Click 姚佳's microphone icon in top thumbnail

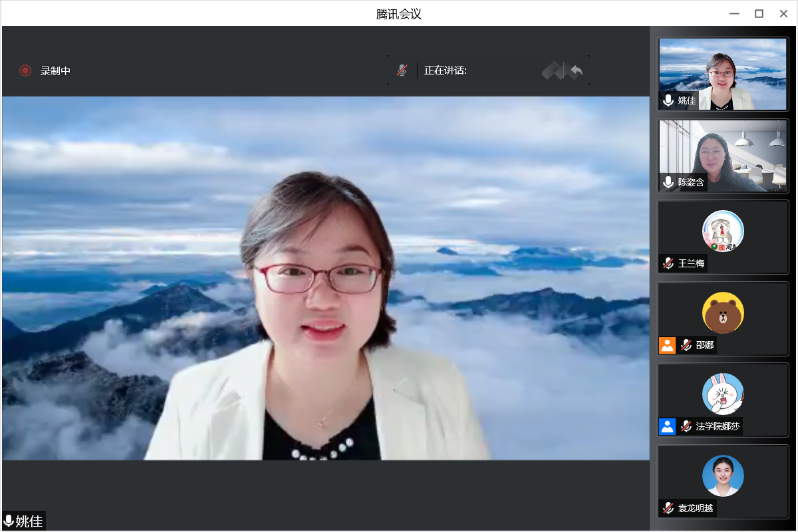[x=668, y=100]
